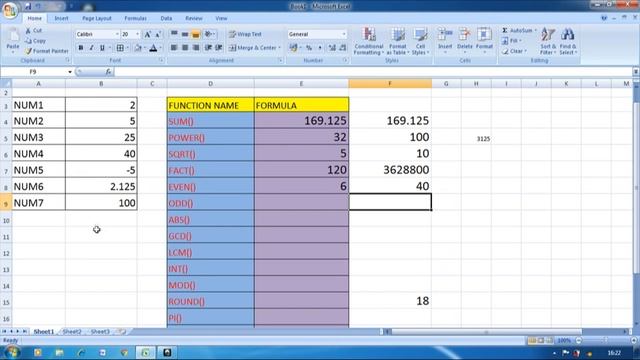Click the Insert Function fx icon
This screenshot has height=360, width=640.
(x=108, y=72)
